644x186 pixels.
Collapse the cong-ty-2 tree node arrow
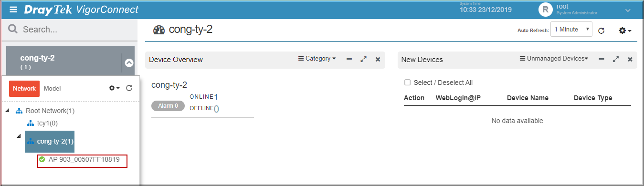click(19, 136)
